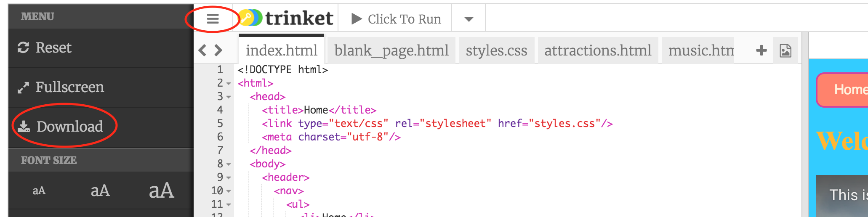Viewport: 868px width, 217px height.
Task: Open the dropdown arrow beside Run
Action: (x=469, y=19)
